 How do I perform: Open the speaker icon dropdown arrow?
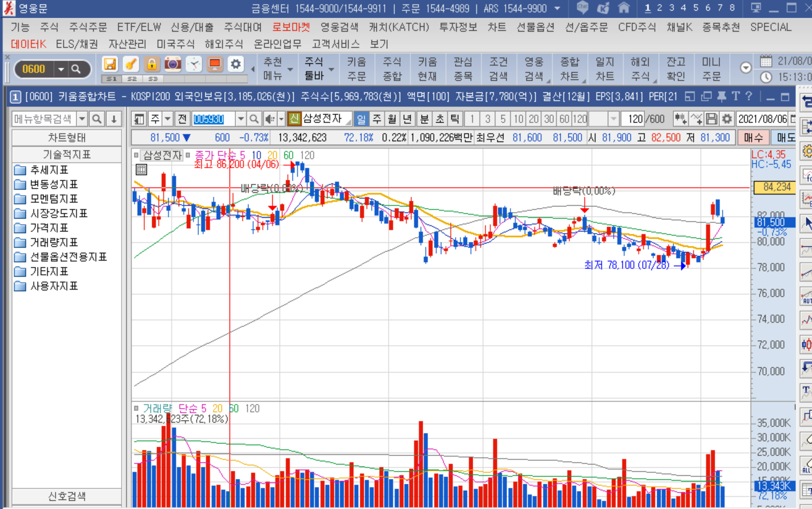click(281, 119)
